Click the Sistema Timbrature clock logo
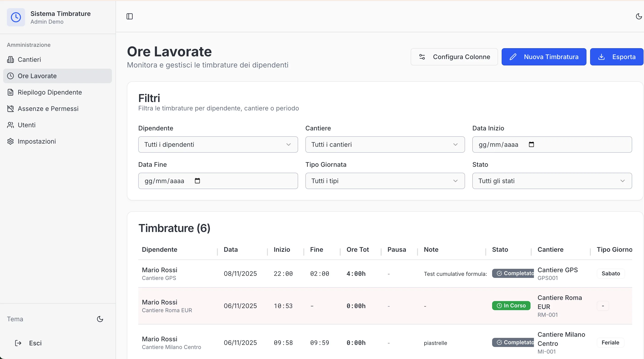Screen dimensions: 644x359 click(x=16, y=17)
